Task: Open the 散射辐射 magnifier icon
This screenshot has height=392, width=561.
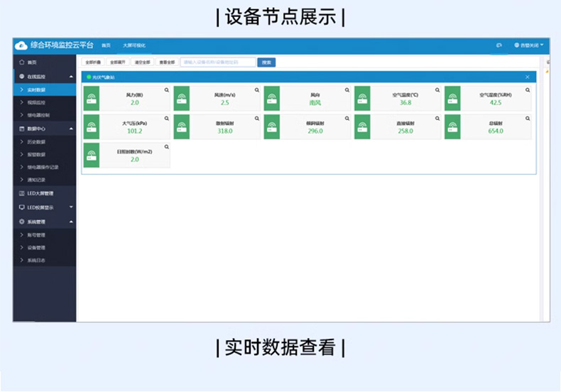Action: pos(257,119)
